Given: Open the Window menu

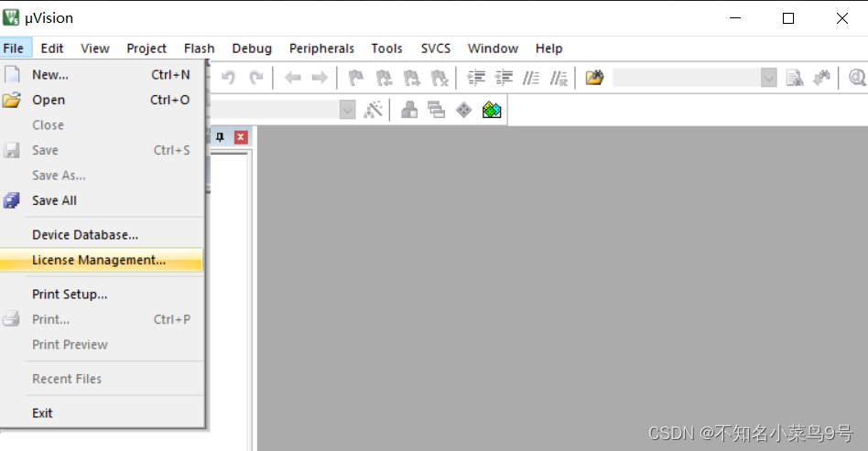Looking at the screenshot, I should pos(493,48).
